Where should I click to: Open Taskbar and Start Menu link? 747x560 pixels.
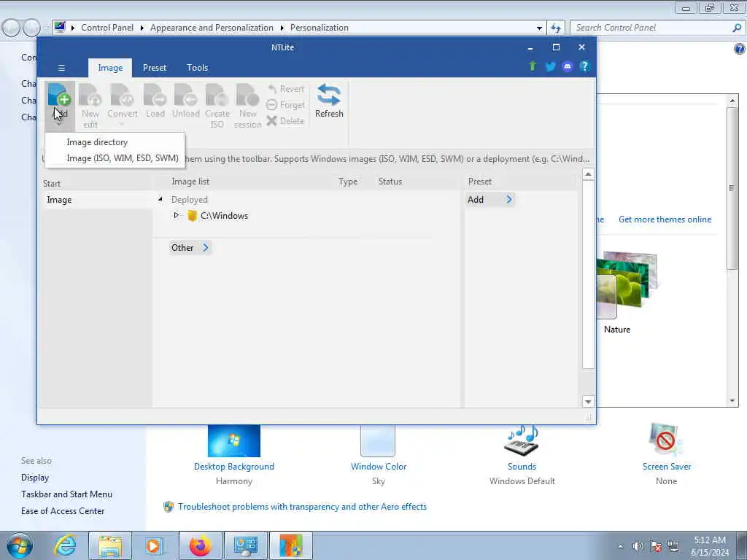click(x=66, y=494)
